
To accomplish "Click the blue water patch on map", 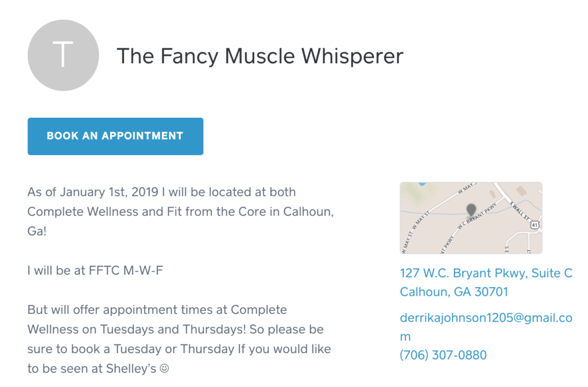I will (x=422, y=184).
